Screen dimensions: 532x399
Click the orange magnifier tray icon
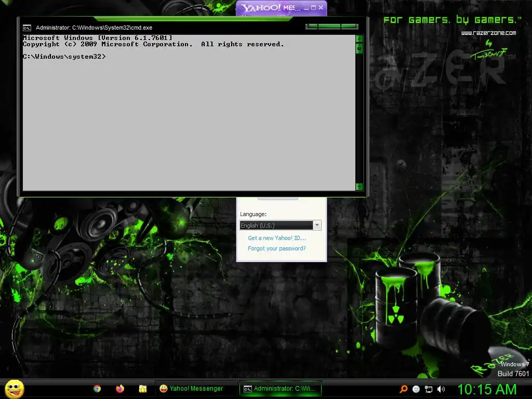point(403,389)
